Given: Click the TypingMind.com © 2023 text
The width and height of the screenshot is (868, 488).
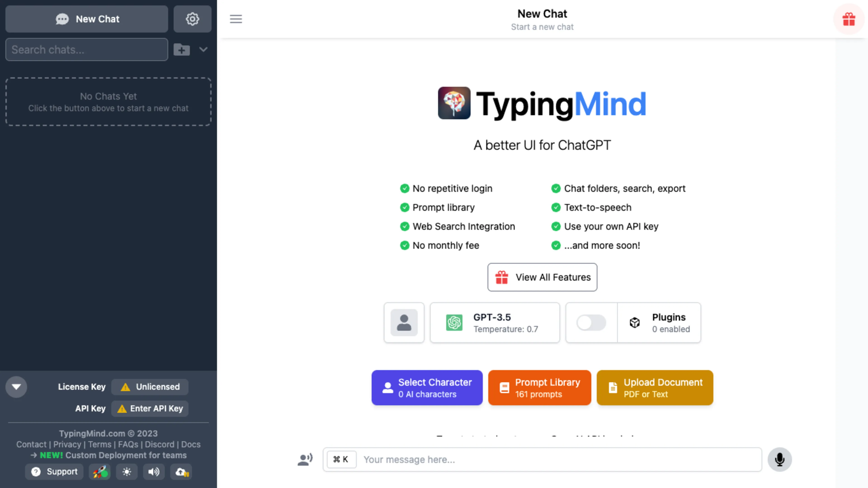Looking at the screenshot, I should click(108, 434).
